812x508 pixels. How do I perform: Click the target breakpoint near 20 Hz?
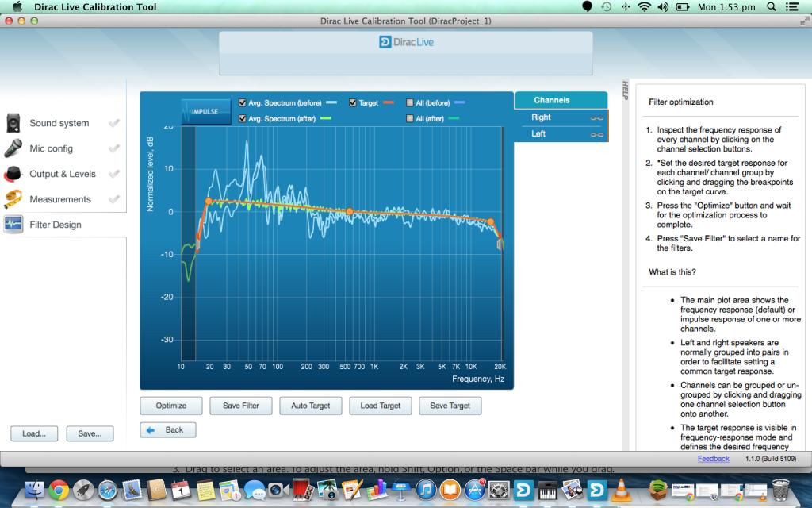tap(209, 201)
